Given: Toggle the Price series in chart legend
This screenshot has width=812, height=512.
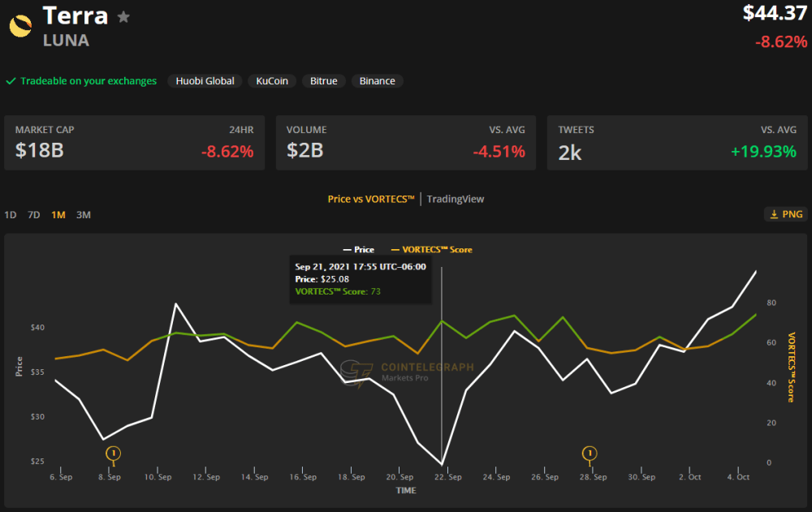Looking at the screenshot, I should pyautogui.click(x=358, y=250).
